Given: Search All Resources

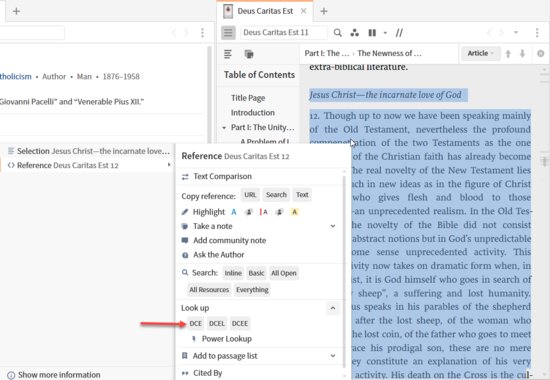Looking at the screenshot, I should [x=209, y=290].
